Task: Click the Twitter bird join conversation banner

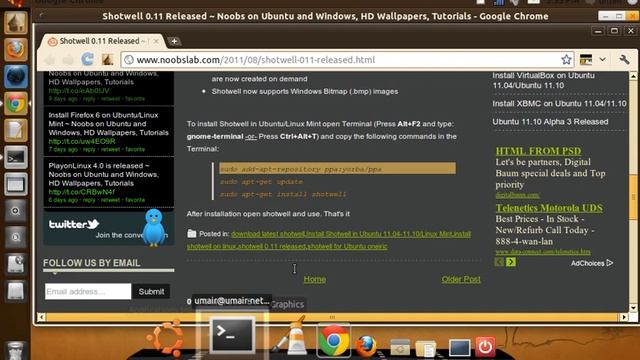Action: point(109,228)
